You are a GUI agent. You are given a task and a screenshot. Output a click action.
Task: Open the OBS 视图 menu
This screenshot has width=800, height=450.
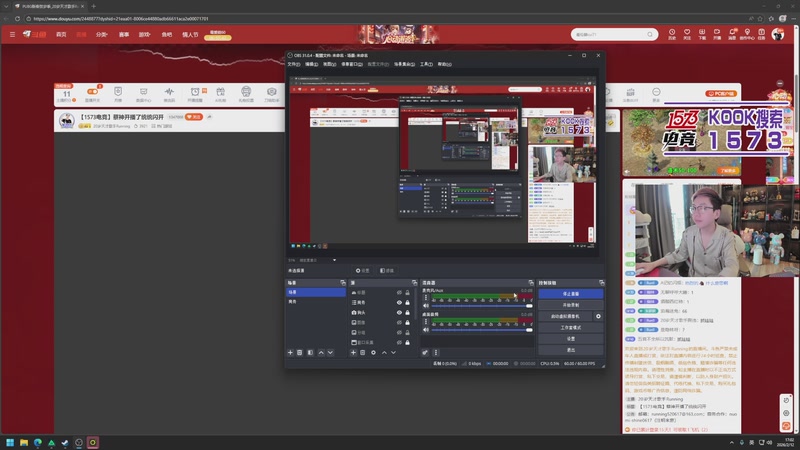(330, 64)
